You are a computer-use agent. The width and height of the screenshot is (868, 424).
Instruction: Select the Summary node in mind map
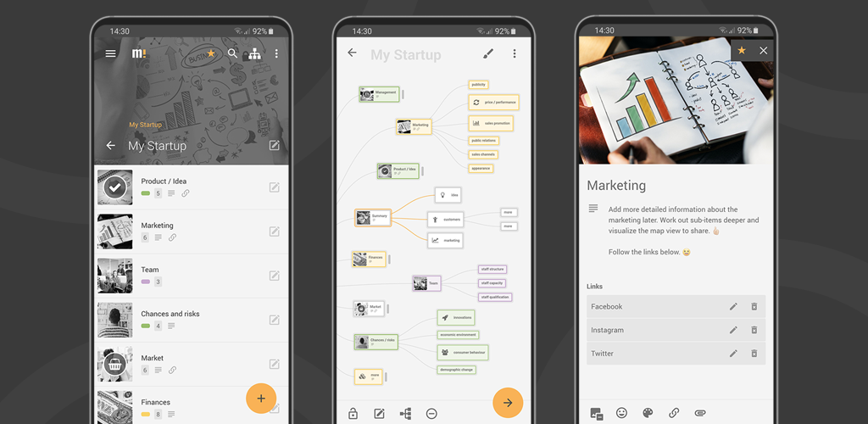coord(373,218)
